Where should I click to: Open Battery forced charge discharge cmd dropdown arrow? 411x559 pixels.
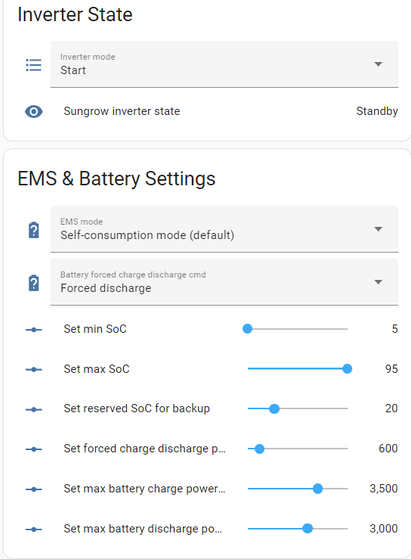[x=378, y=282]
